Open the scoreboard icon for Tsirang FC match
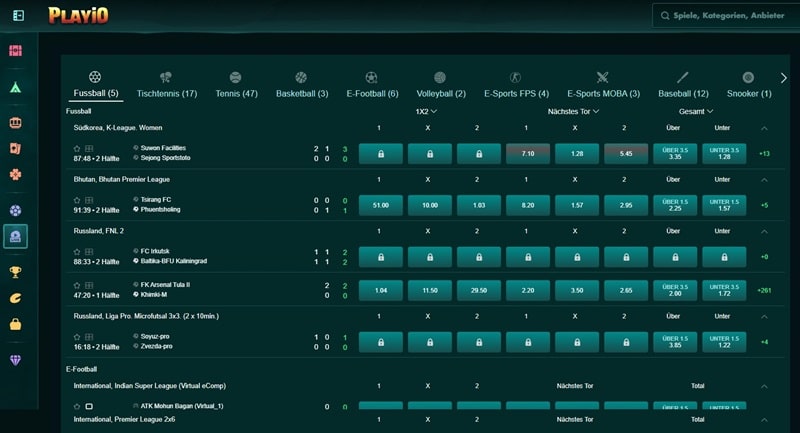 tap(89, 200)
